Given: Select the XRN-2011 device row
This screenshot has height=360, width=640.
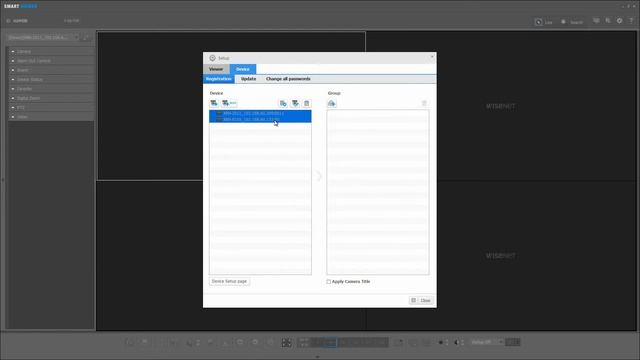Looking at the screenshot, I should (x=260, y=113).
